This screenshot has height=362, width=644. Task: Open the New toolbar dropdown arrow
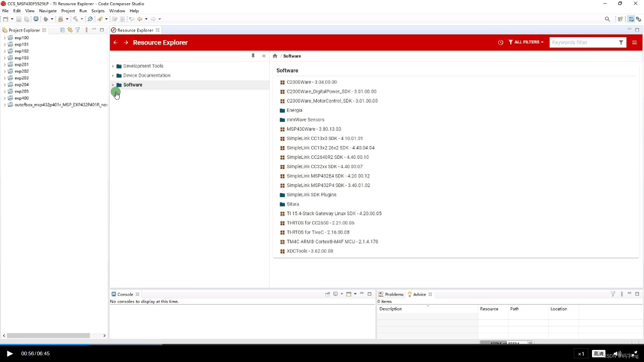12,19
